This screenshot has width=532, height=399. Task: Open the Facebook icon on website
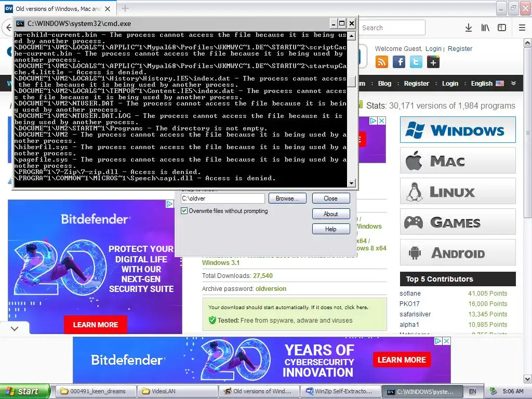point(399,62)
